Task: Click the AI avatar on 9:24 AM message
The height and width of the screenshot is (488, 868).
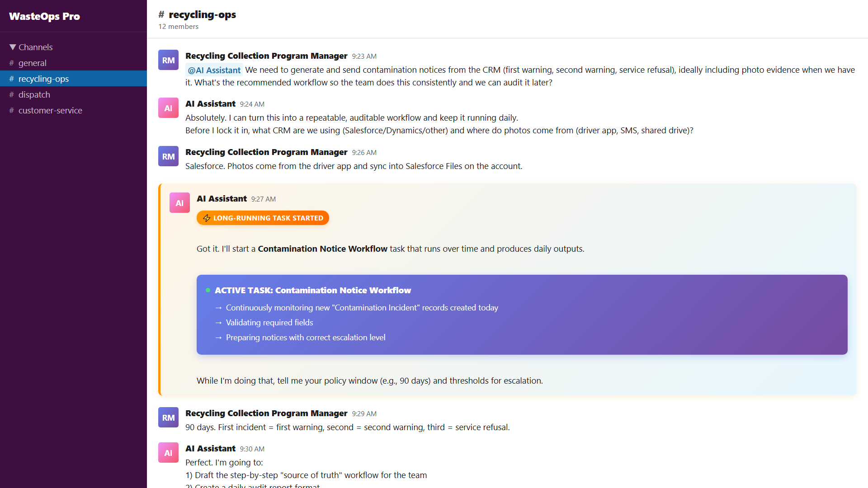Action: click(168, 108)
